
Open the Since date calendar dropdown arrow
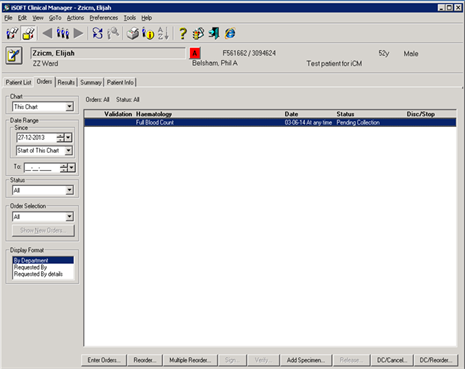(x=68, y=138)
